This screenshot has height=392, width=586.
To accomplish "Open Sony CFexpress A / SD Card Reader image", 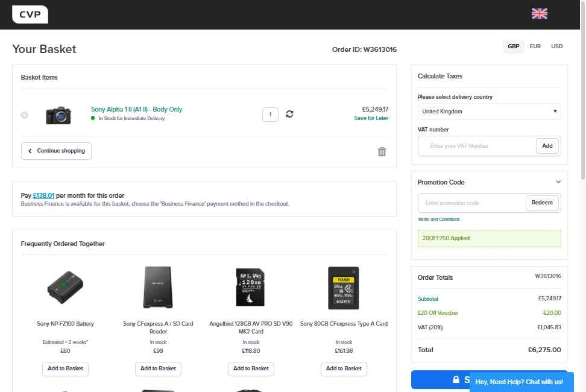I will click(x=158, y=287).
